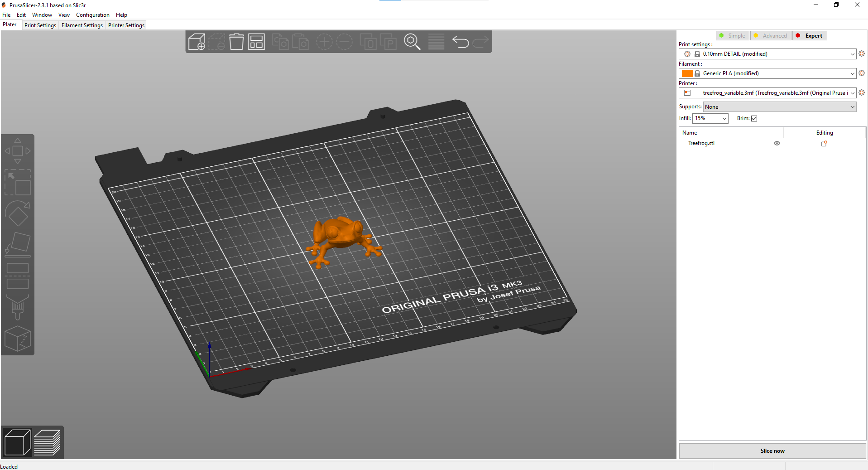Click the Treefrog.stl editing icon
The image size is (868, 470).
(x=824, y=143)
